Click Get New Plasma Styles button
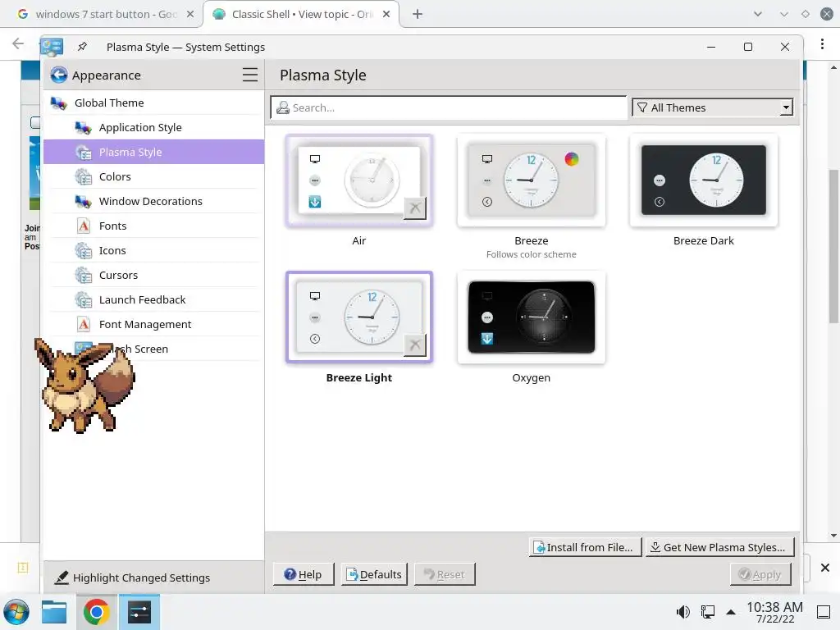840x630 pixels. point(719,547)
